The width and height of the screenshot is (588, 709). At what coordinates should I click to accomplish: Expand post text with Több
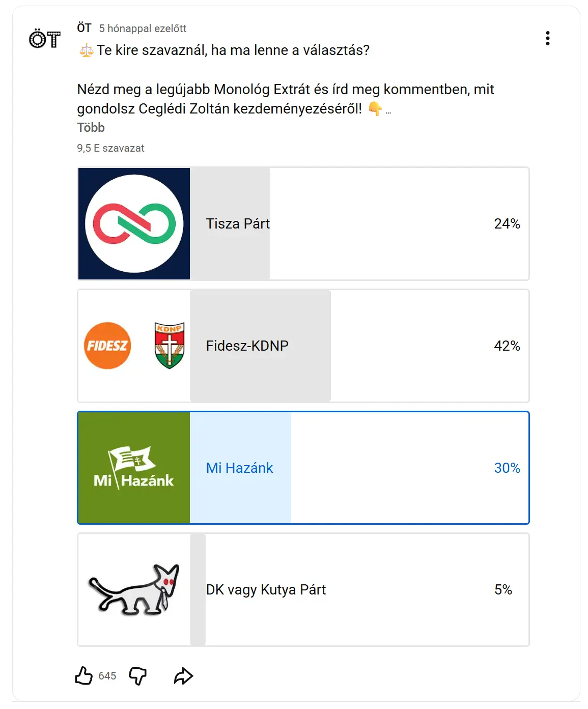91,128
